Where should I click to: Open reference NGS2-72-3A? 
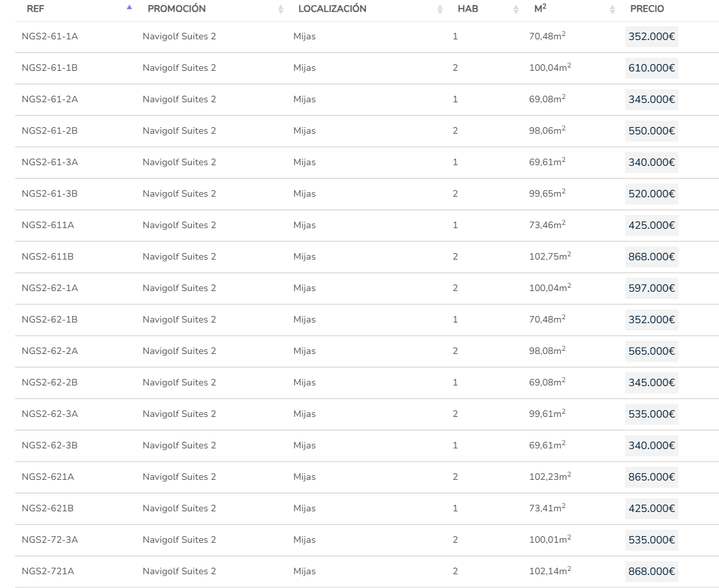tap(50, 540)
